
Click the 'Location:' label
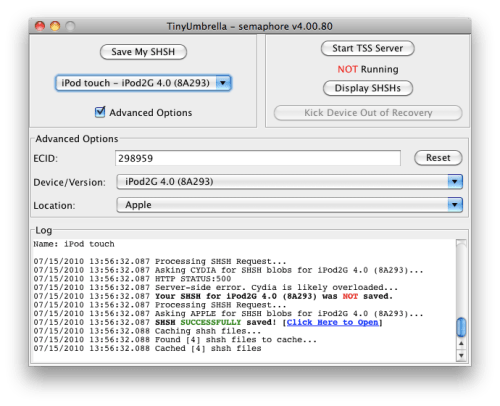(54, 205)
